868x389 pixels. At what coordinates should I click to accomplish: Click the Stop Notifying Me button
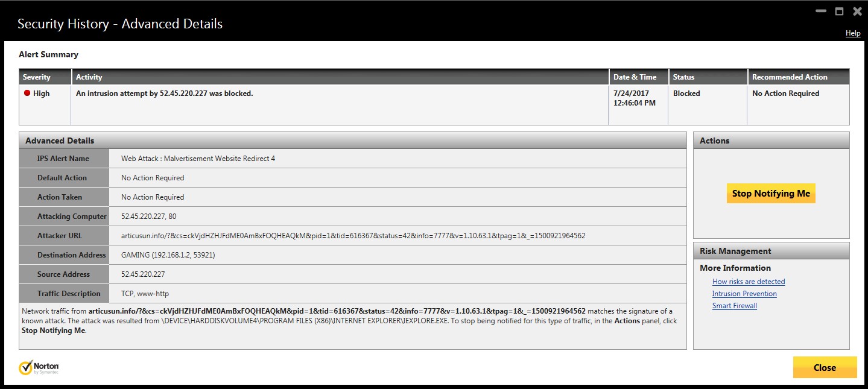pyautogui.click(x=771, y=194)
